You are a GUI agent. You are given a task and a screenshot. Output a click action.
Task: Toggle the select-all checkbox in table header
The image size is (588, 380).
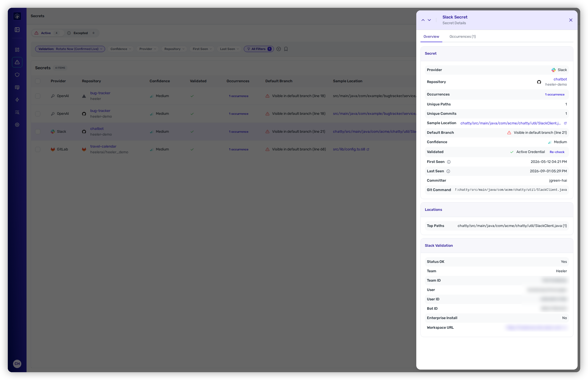click(x=38, y=81)
